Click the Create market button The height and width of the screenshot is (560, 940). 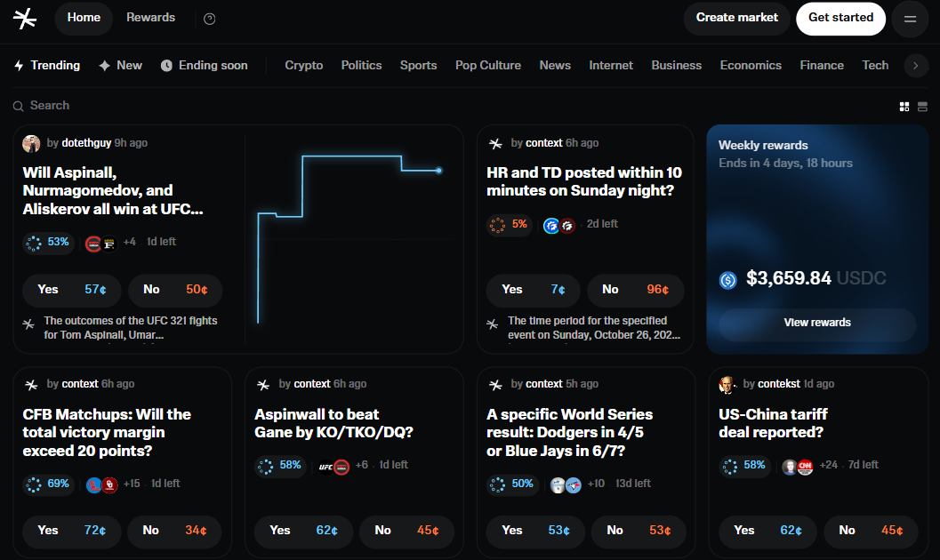pos(736,18)
